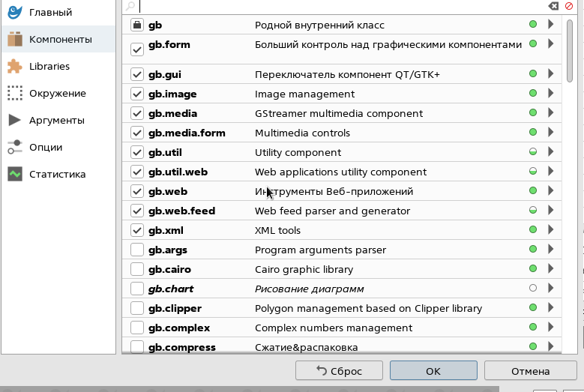
Task: Click green status dot for gb.image
Action: [x=533, y=94]
